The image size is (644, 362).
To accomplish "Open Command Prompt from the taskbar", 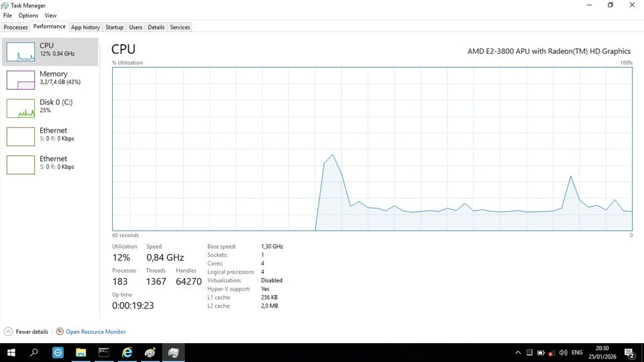I will (x=104, y=353).
